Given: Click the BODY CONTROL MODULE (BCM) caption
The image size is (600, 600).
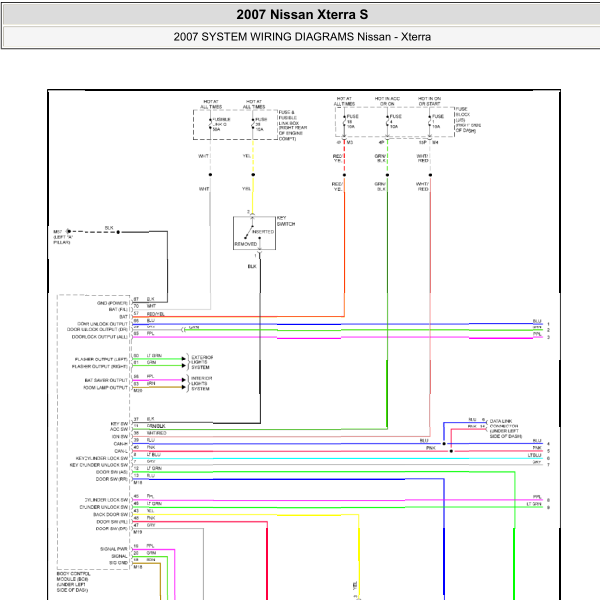Looking at the screenshot, I should [73, 582].
